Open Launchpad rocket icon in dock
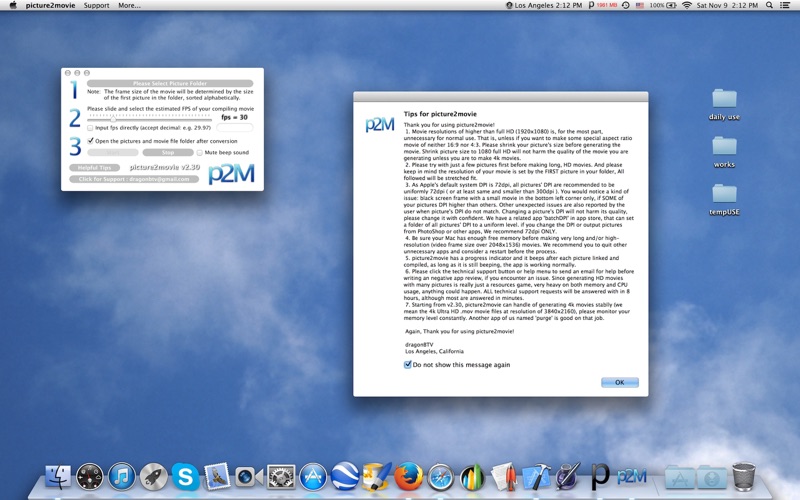This screenshot has height=500, width=800. (x=153, y=477)
